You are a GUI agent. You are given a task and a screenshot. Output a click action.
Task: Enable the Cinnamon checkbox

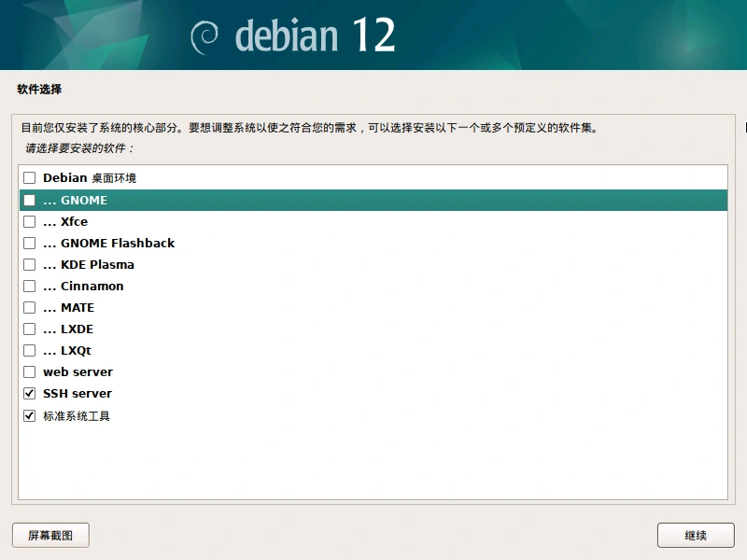tap(30, 287)
